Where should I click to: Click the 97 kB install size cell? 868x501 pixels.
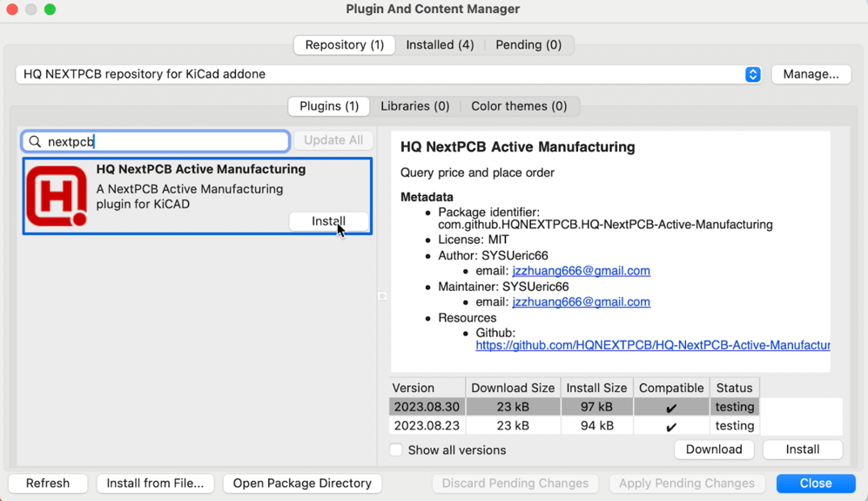[x=596, y=407]
